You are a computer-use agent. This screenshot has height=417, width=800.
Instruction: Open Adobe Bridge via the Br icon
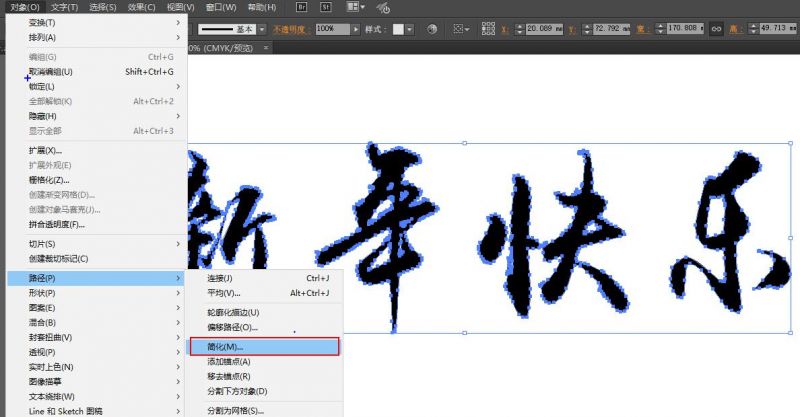coord(300,6)
